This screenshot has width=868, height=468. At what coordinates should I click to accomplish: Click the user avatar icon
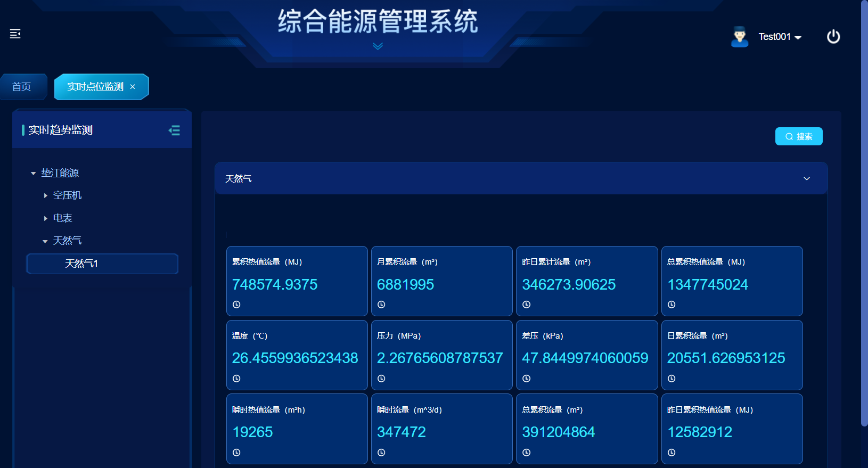(x=739, y=37)
